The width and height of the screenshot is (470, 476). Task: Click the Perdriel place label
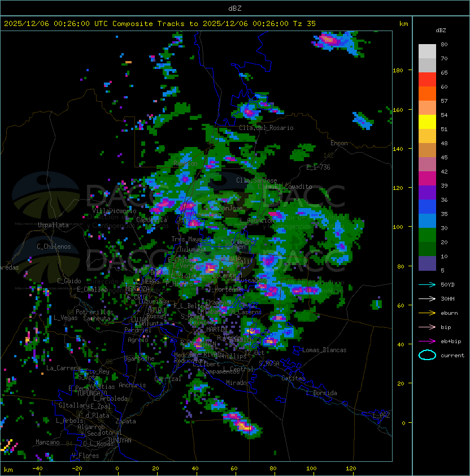[137, 330]
